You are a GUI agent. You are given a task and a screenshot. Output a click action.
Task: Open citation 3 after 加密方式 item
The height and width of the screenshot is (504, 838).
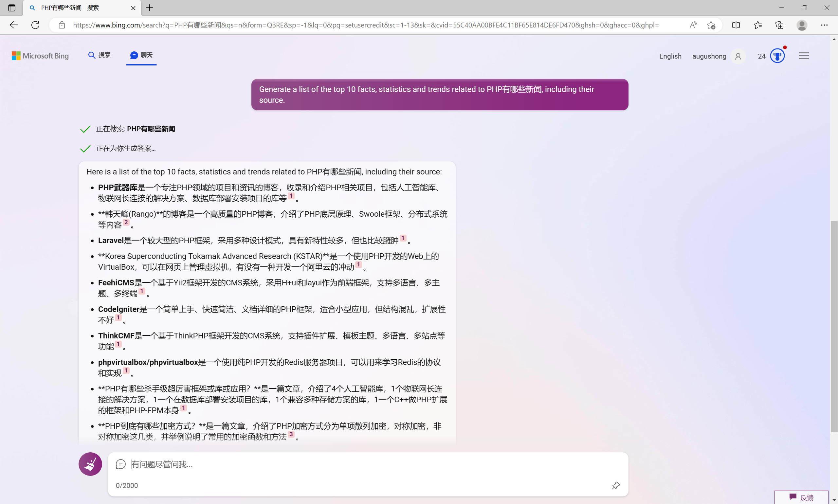point(291,434)
